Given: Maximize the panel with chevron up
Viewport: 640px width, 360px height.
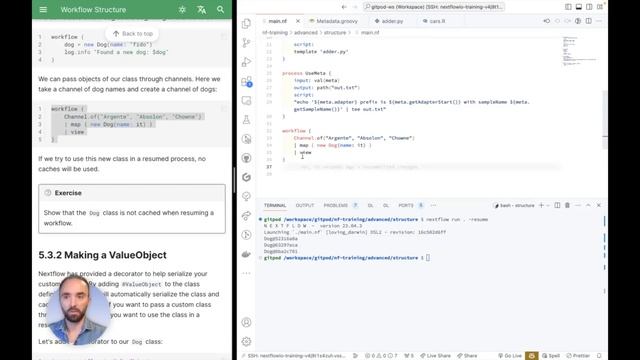Looking at the screenshot, I should (x=588, y=205).
